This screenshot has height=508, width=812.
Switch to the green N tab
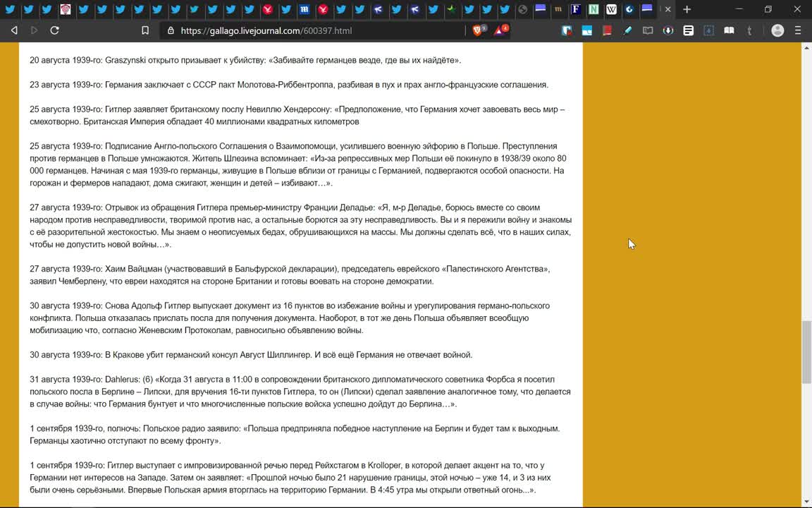click(593, 9)
